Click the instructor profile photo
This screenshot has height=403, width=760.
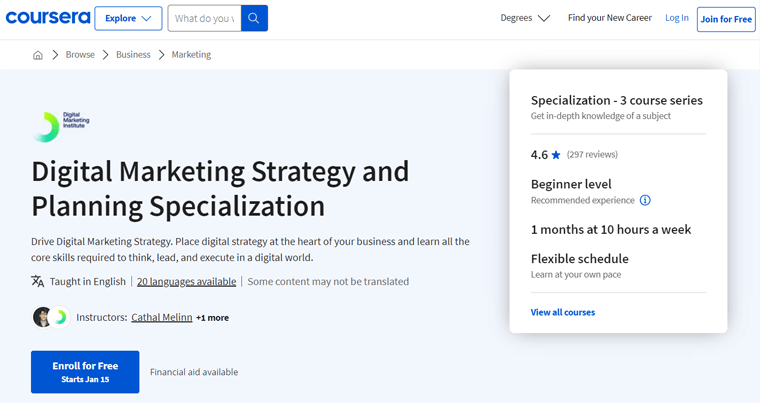(42, 317)
